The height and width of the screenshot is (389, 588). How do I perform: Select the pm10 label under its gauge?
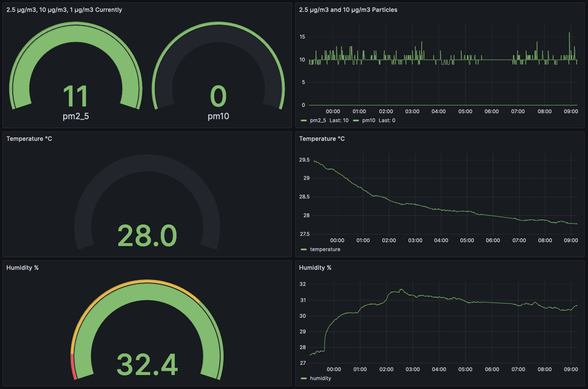(x=218, y=116)
